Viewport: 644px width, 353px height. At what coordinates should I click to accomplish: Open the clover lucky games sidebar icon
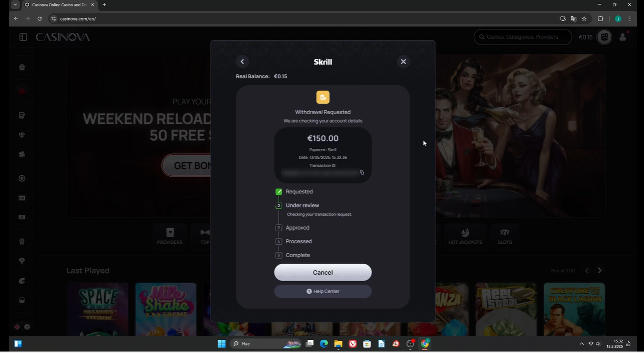22,154
